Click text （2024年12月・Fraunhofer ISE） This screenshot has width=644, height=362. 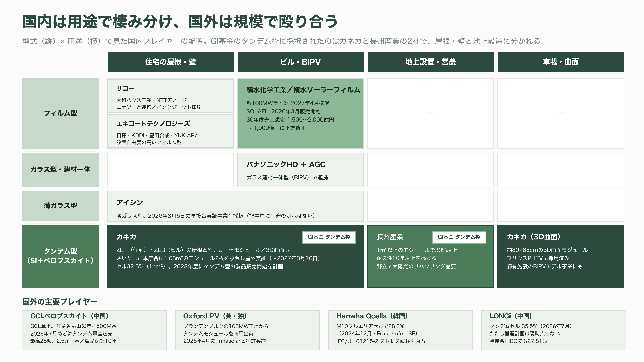coord(378,334)
